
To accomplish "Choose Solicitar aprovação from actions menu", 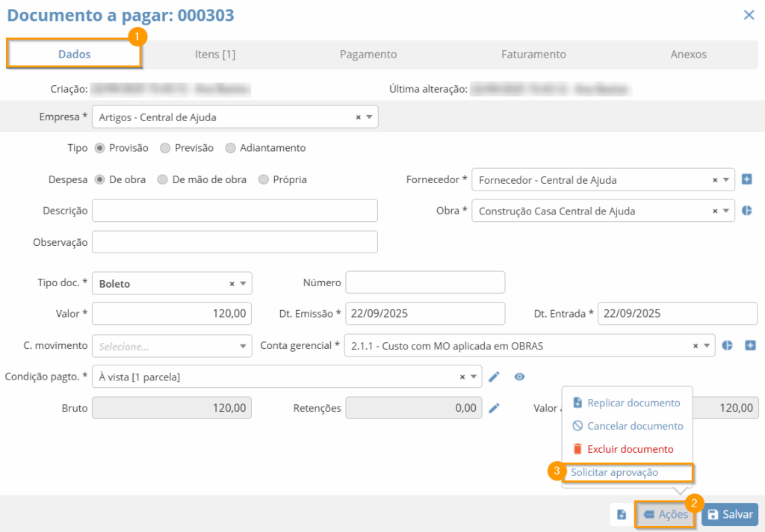I will click(614, 472).
